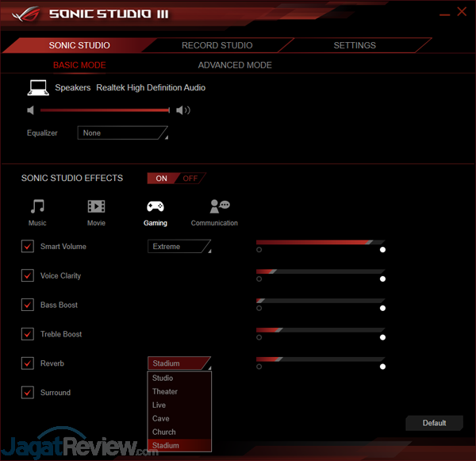Select the BASIC MODE tab

click(x=79, y=65)
